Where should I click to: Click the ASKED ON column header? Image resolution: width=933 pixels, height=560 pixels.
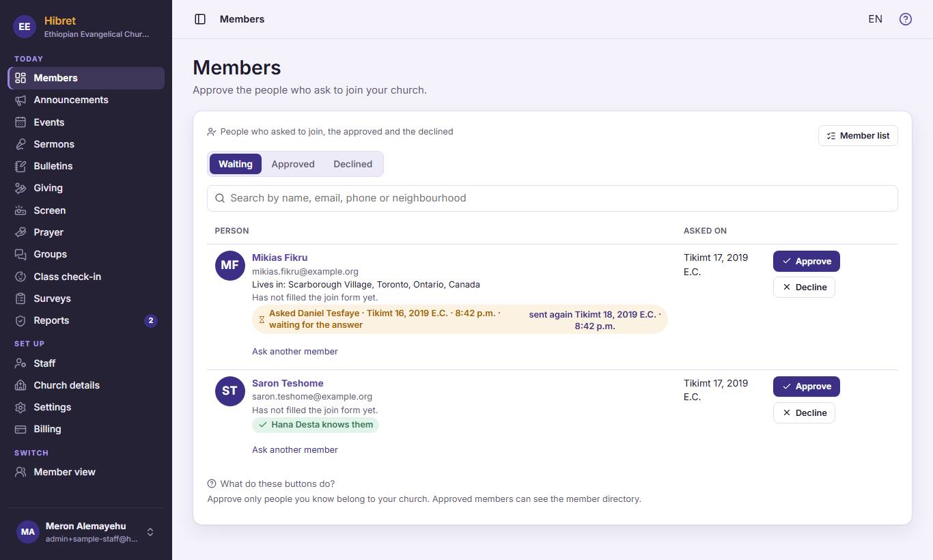pyautogui.click(x=705, y=231)
